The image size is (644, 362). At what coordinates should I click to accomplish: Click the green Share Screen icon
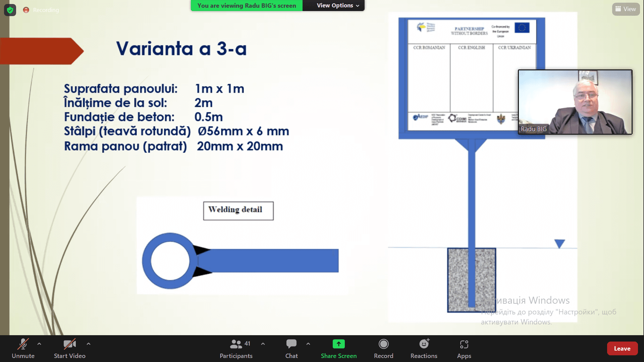(338, 344)
